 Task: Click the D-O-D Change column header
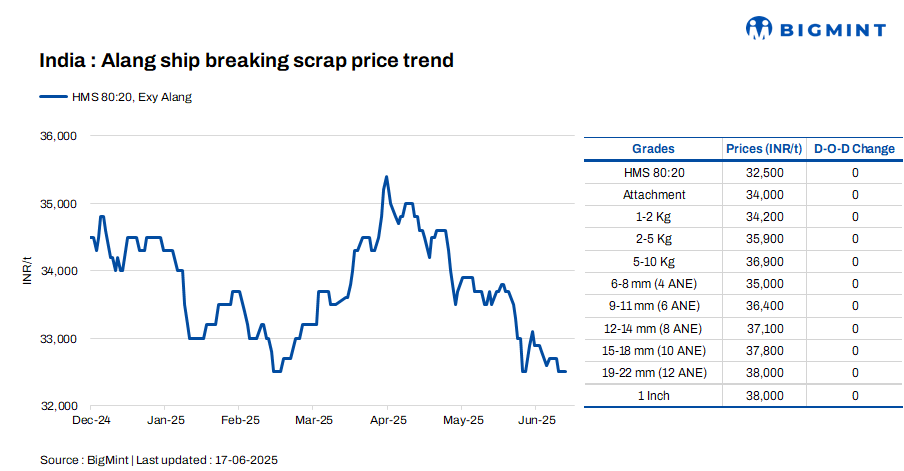pos(854,149)
